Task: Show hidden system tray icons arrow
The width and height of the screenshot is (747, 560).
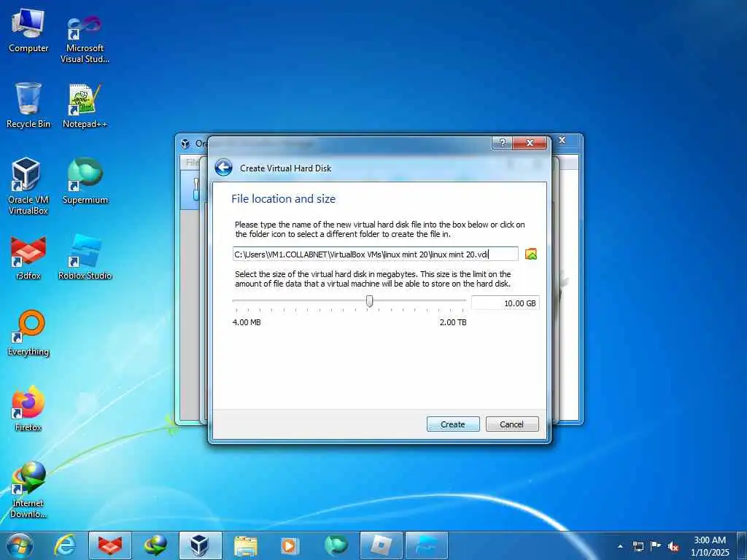Action: click(620, 546)
